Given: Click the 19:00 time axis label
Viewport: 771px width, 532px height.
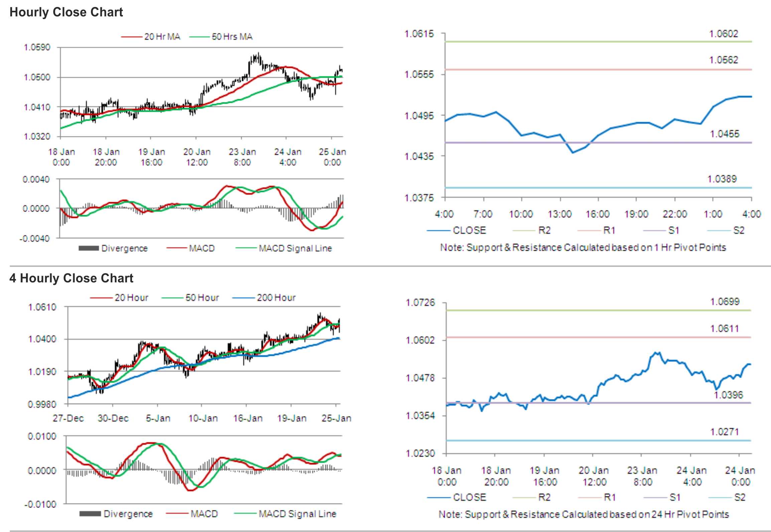Looking at the screenshot, I should point(636,214).
